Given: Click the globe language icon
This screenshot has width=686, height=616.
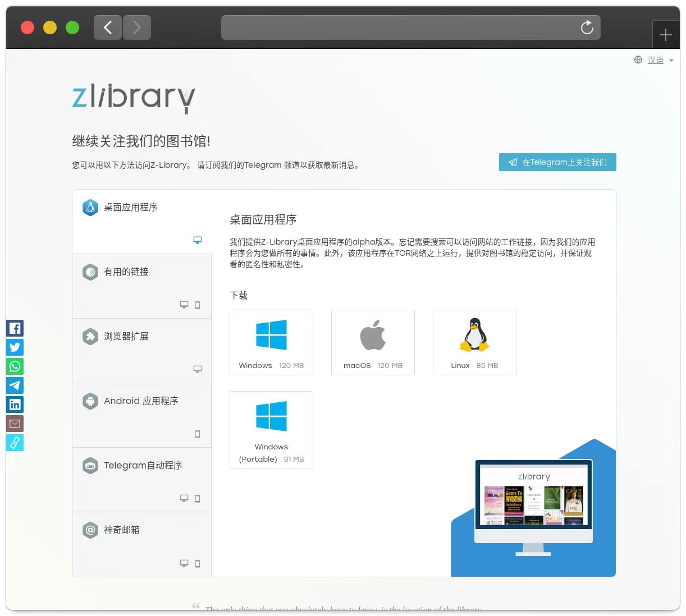Looking at the screenshot, I should 637,59.
